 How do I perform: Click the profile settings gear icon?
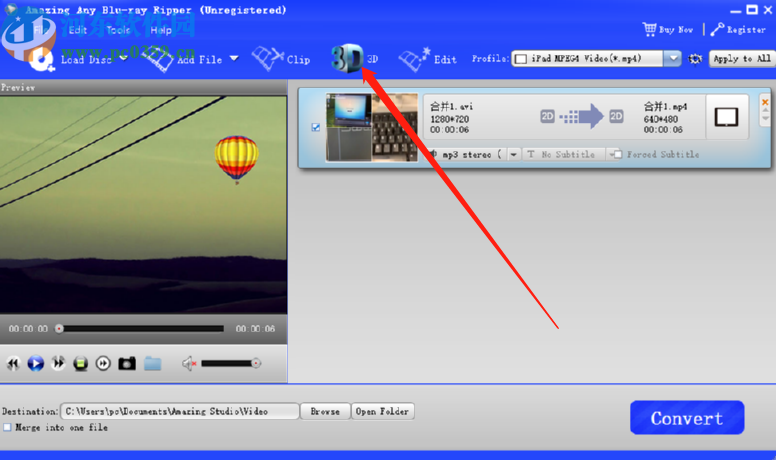[695, 59]
